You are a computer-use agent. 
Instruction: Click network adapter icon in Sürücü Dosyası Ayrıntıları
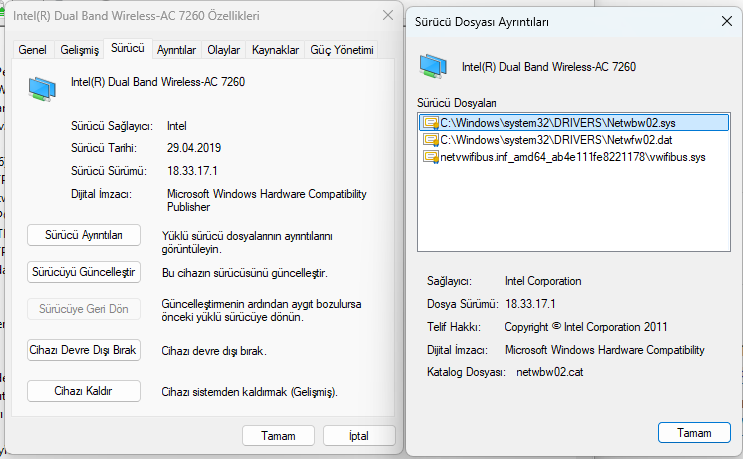pos(433,66)
